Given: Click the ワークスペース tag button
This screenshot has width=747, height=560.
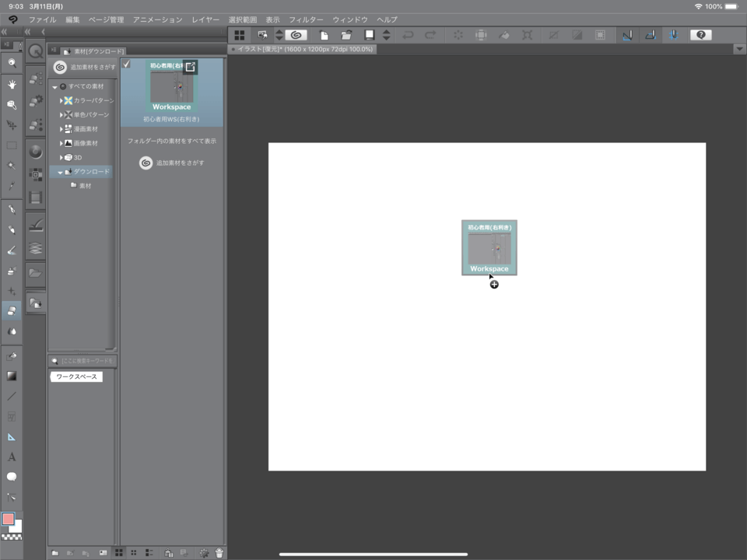Looking at the screenshot, I should point(76,376).
